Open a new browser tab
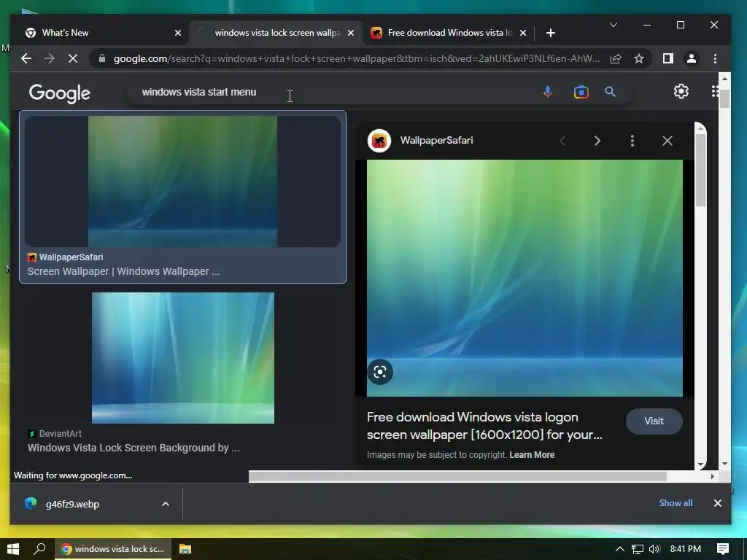The image size is (747, 560). point(551,33)
